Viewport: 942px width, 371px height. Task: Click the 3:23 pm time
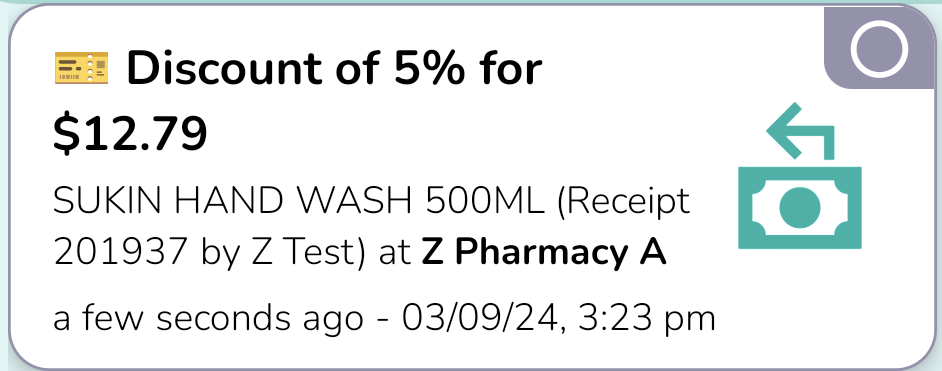pyautogui.click(x=646, y=318)
